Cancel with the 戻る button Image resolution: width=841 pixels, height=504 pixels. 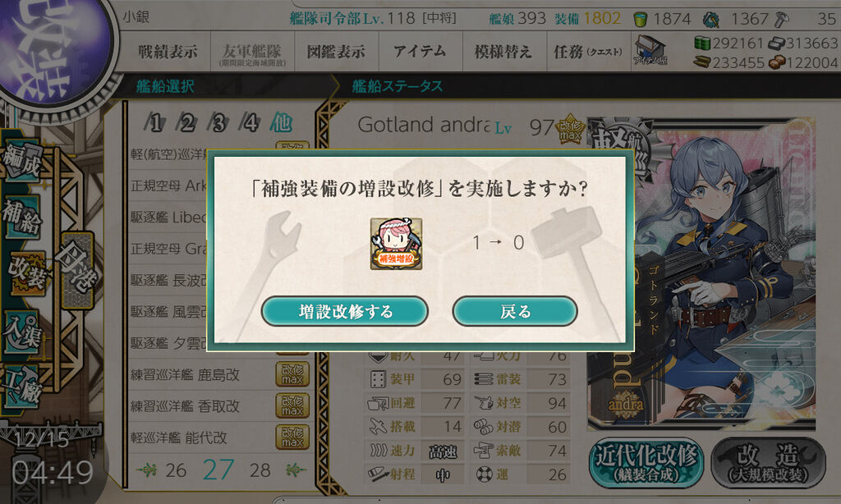[x=515, y=312]
